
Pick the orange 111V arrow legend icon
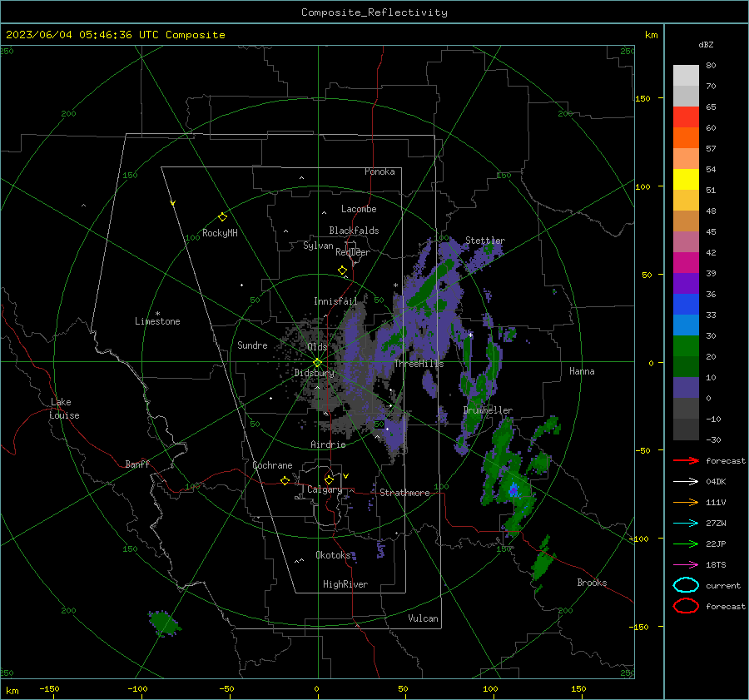pos(686,502)
